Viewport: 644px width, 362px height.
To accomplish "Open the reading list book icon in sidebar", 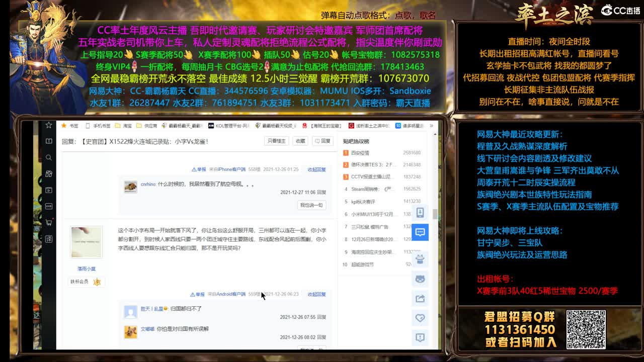I will click(49, 141).
